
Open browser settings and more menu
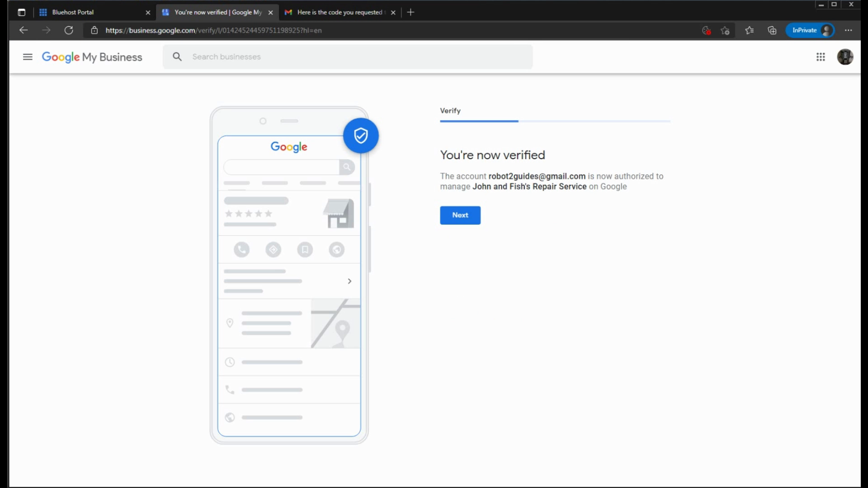(848, 30)
